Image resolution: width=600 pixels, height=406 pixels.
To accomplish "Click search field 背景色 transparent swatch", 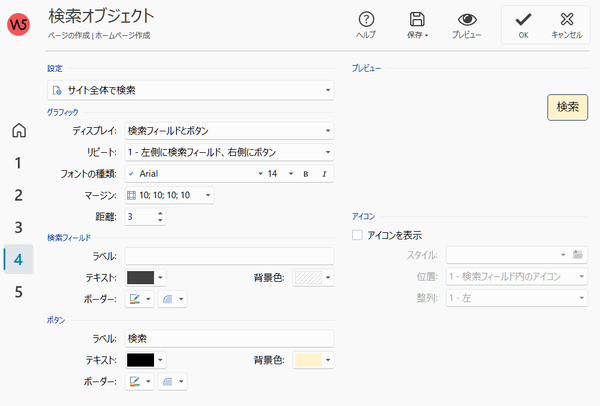I will click(308, 277).
